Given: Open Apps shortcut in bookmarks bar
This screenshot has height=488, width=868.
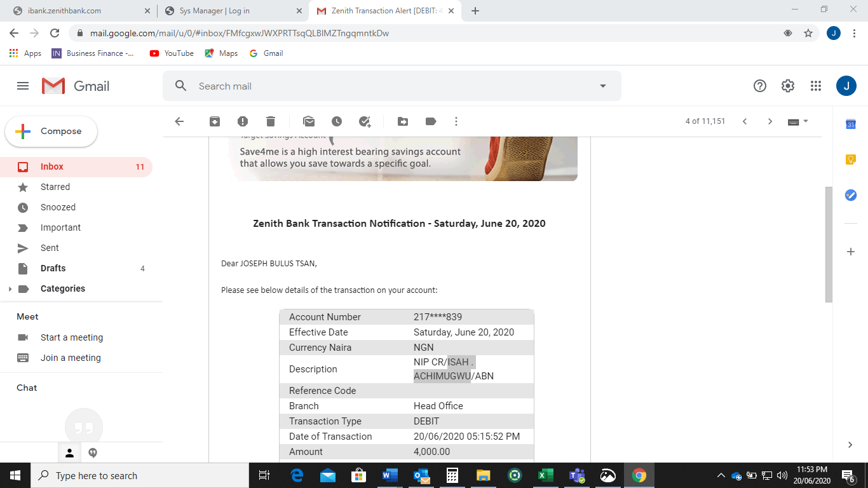Looking at the screenshot, I should tap(25, 53).
